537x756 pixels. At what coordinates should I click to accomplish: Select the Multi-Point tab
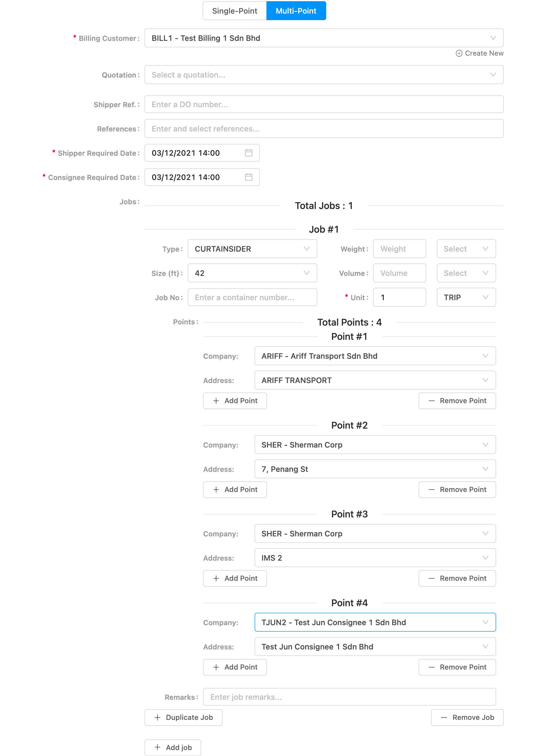[296, 11]
